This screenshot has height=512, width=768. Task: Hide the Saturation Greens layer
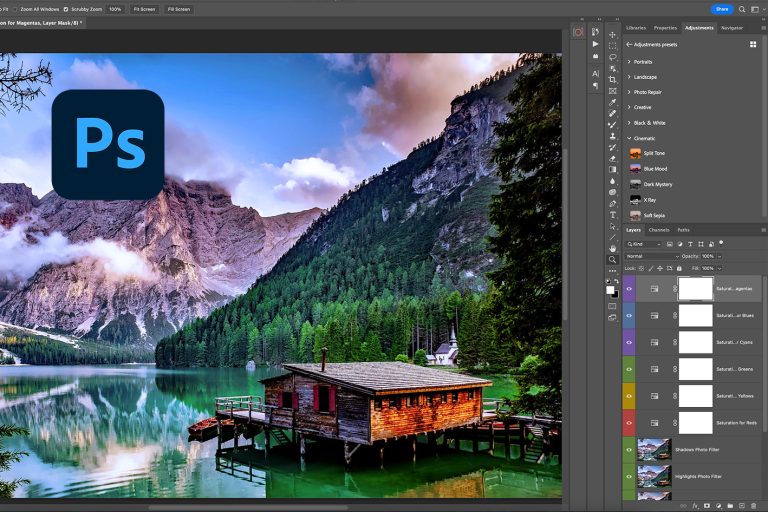tap(629, 369)
